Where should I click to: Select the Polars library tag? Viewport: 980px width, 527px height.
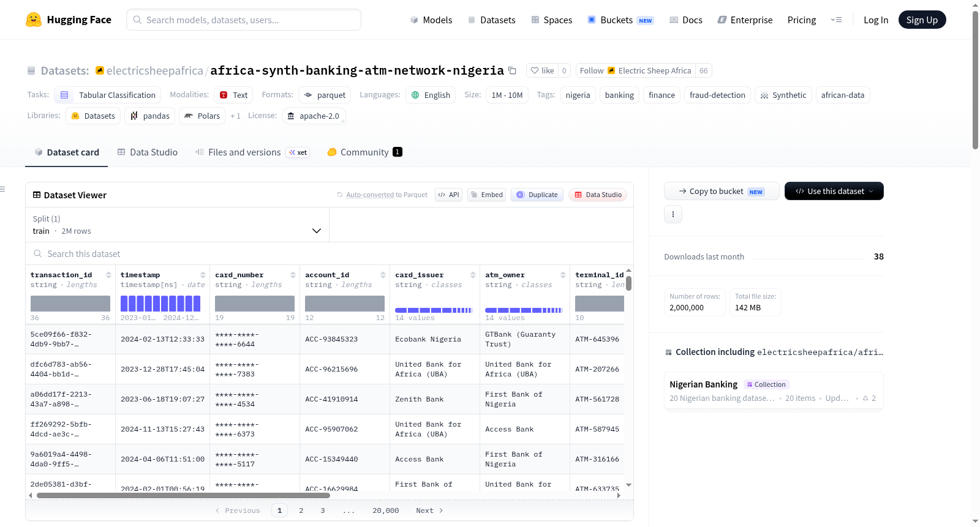click(202, 116)
